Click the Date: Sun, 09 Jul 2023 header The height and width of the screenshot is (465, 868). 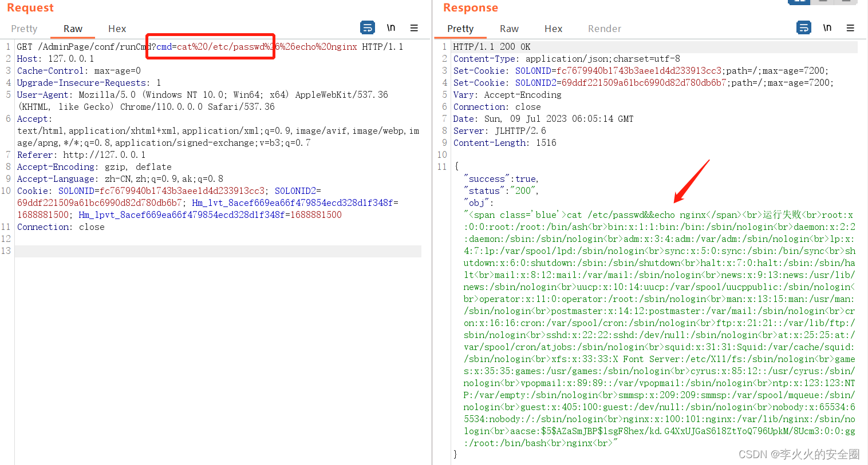(543, 119)
